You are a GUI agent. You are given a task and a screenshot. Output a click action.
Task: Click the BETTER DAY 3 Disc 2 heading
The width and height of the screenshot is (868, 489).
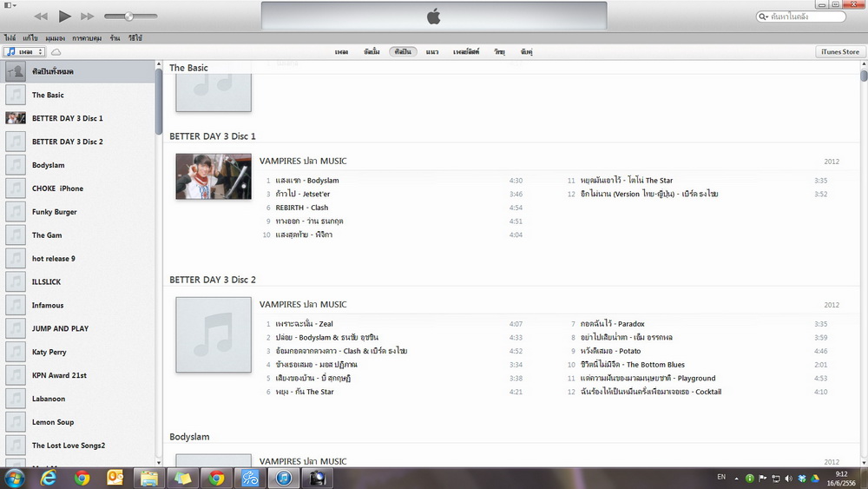[213, 280]
